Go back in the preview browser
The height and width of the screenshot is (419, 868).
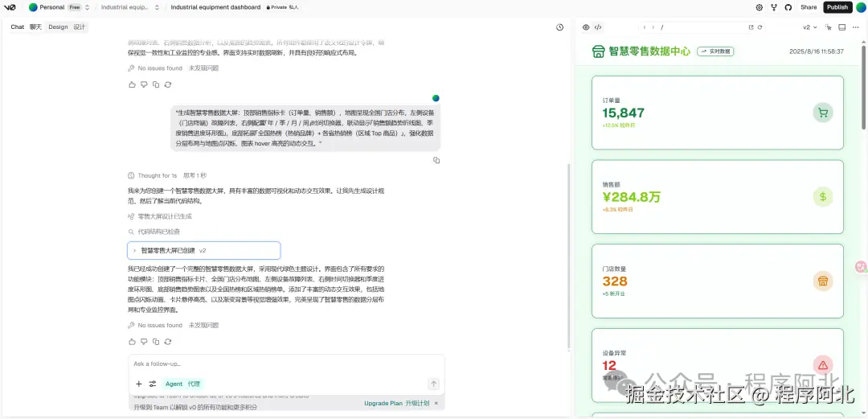click(x=645, y=27)
